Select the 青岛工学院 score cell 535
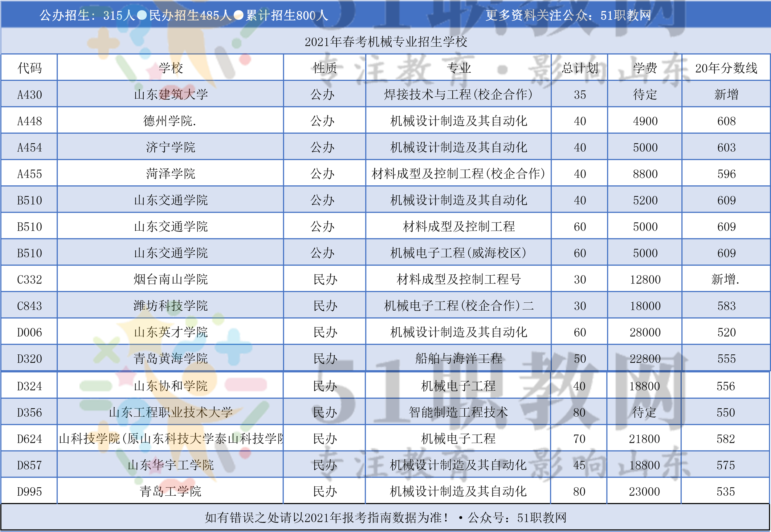The image size is (771, 532). [x=725, y=492]
